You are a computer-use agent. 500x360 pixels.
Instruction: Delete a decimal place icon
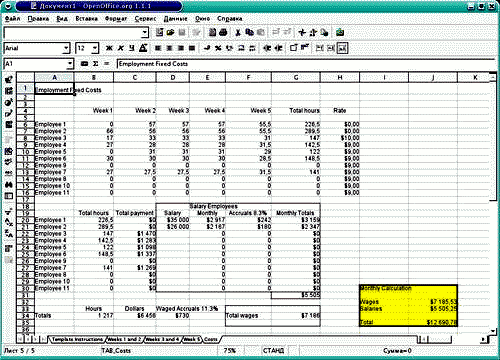(x=252, y=48)
